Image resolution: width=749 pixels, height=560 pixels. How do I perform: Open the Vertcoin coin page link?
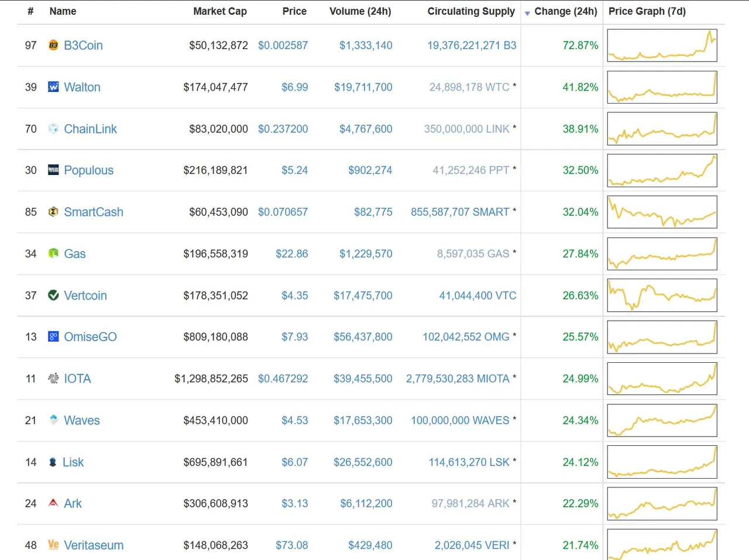tap(85, 295)
